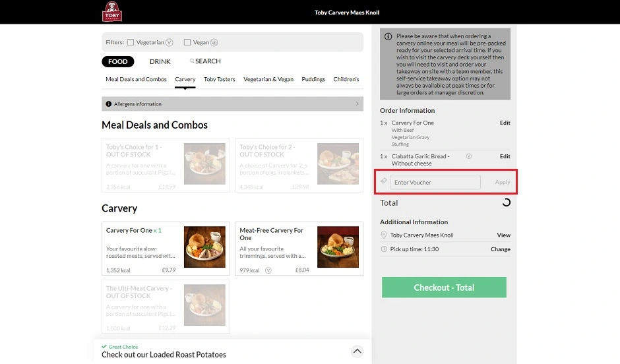Image resolution: width=620 pixels, height=364 pixels.
Task: Select the Carvery category tab
Action: (185, 79)
